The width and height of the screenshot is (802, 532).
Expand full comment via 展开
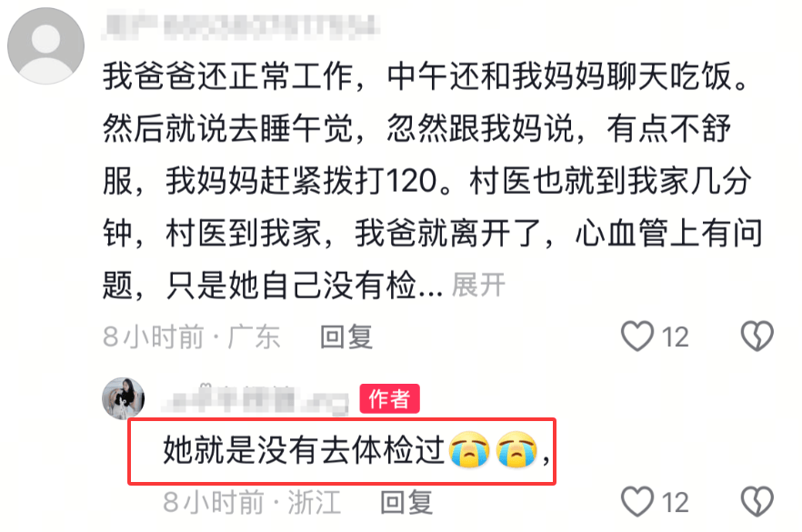[478, 285]
